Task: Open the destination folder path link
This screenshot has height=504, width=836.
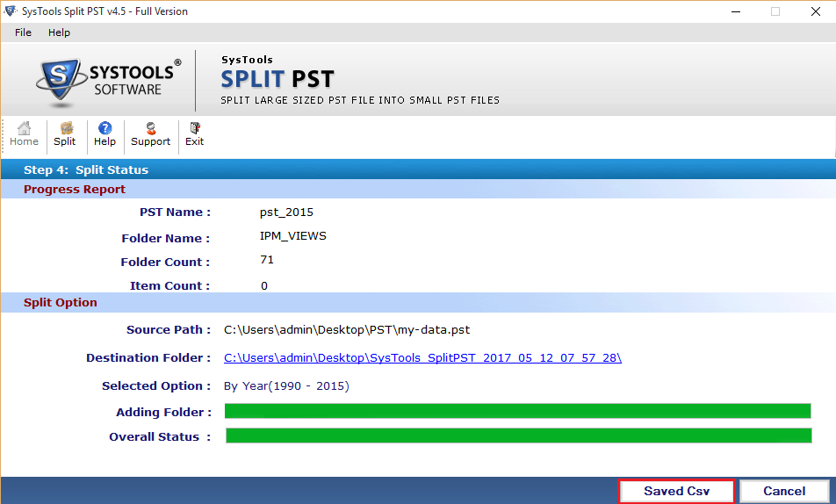Action: (422, 358)
